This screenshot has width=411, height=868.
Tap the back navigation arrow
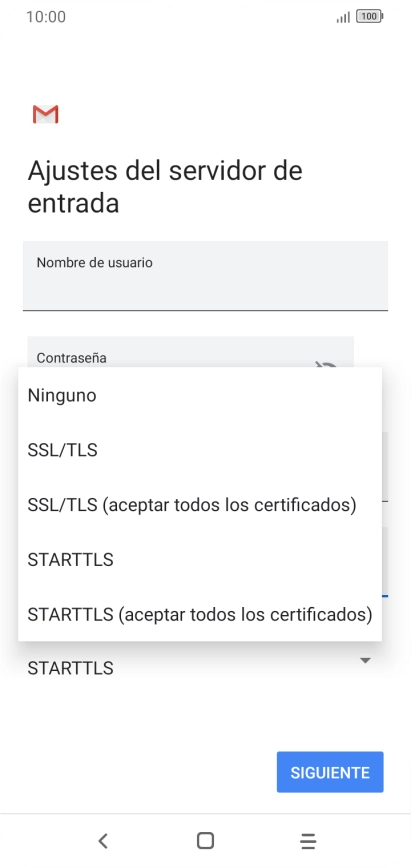(x=102, y=841)
